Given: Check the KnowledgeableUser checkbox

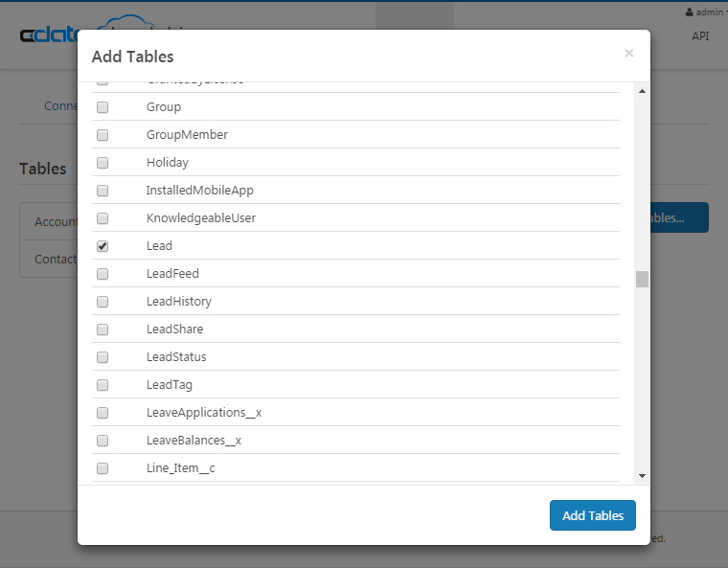Looking at the screenshot, I should (x=102, y=218).
